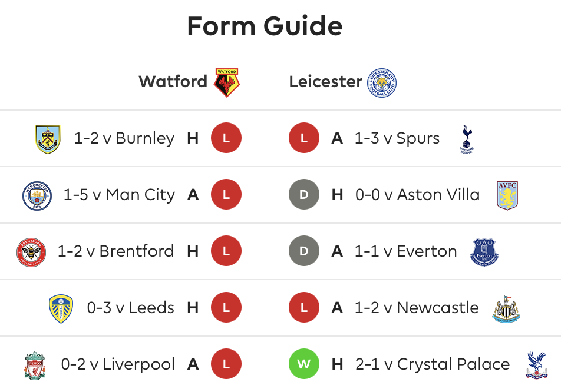Click the Crystal Palace eagle crest
The image size is (561, 392).
[536, 365]
